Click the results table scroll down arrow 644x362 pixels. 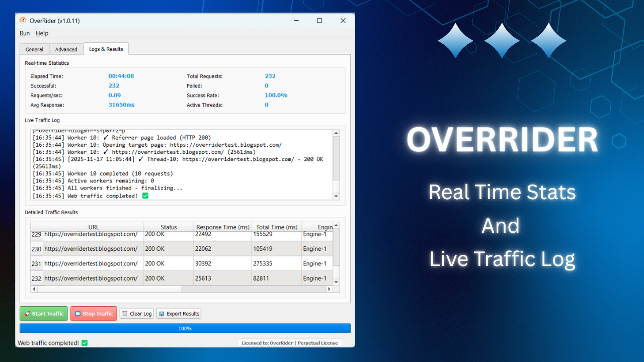(337, 283)
